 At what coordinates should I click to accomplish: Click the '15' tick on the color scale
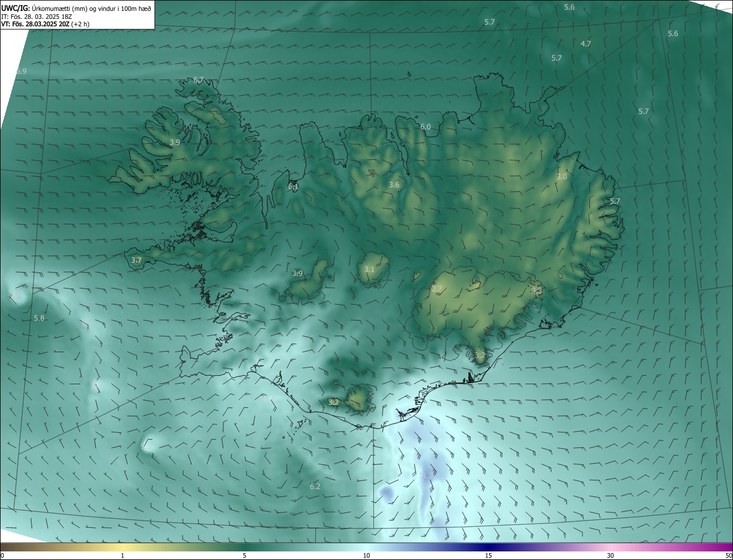[488, 556]
